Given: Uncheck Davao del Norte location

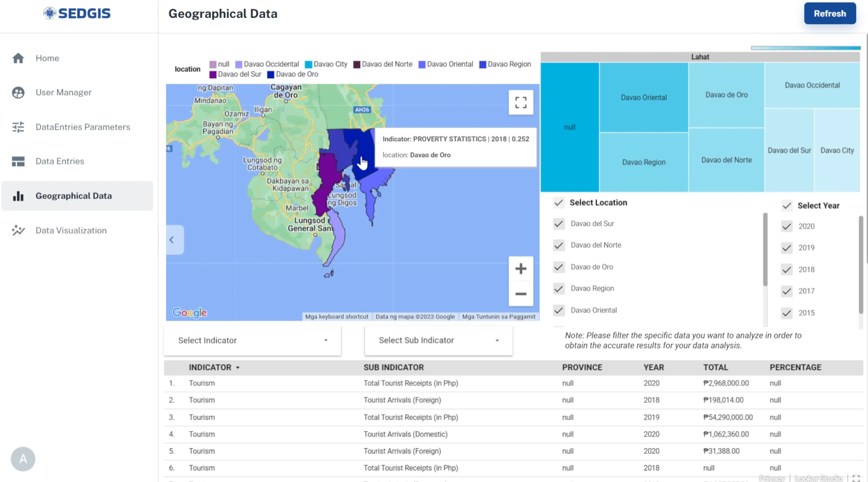Looking at the screenshot, I should [559, 246].
